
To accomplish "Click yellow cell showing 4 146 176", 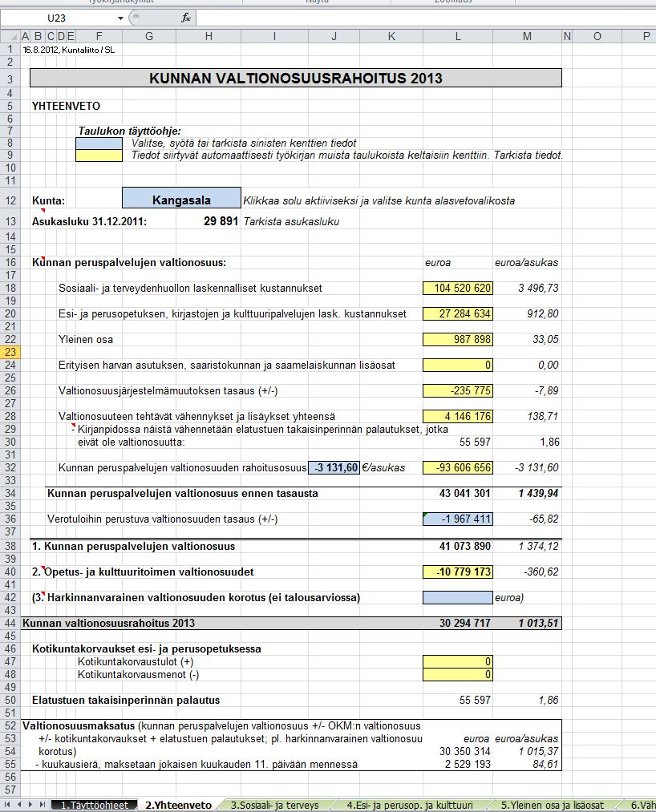I will 458,416.
